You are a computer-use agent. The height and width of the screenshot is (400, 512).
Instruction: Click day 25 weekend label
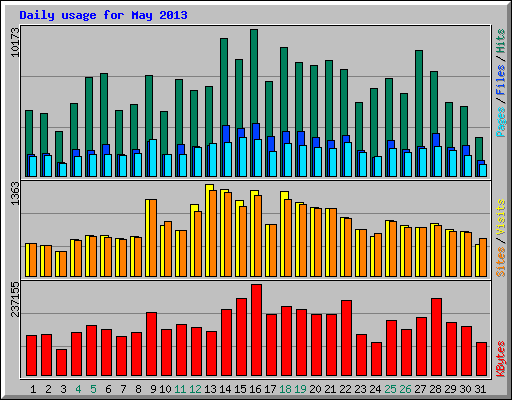pos(390,389)
